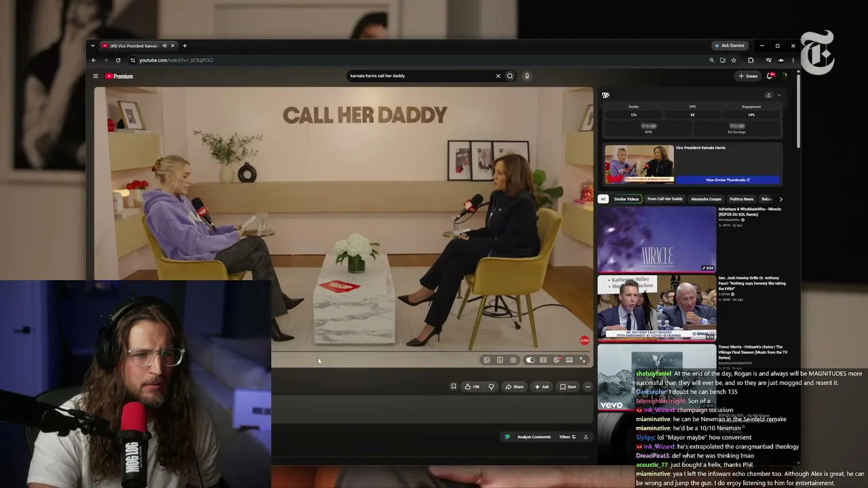This screenshot has height=488, width=868.
Task: Share the video
Action: [x=515, y=386]
